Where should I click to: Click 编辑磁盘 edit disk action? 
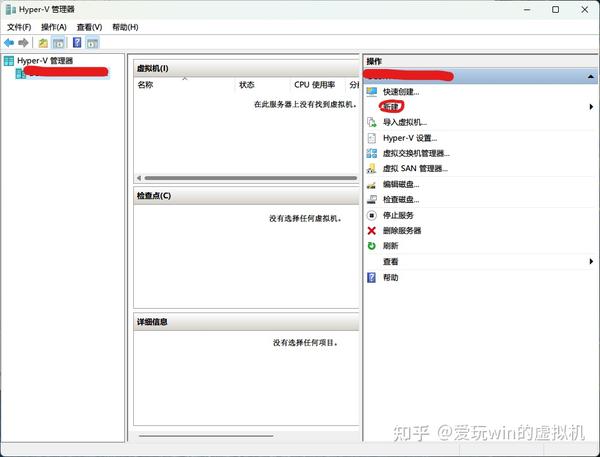point(401,184)
